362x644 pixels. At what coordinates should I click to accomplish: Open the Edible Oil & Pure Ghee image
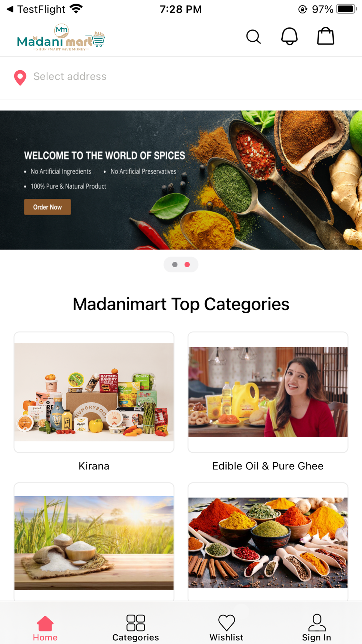268,392
